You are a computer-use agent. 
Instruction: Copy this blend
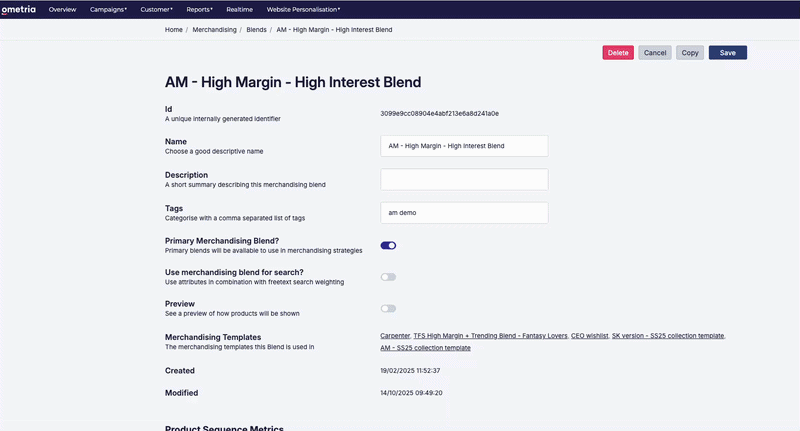coord(690,53)
